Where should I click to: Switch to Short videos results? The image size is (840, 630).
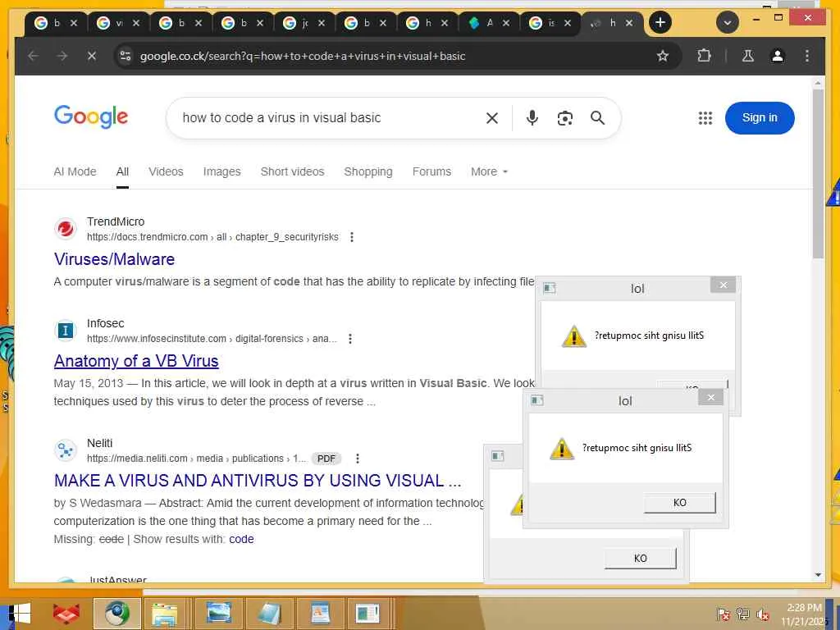point(293,171)
